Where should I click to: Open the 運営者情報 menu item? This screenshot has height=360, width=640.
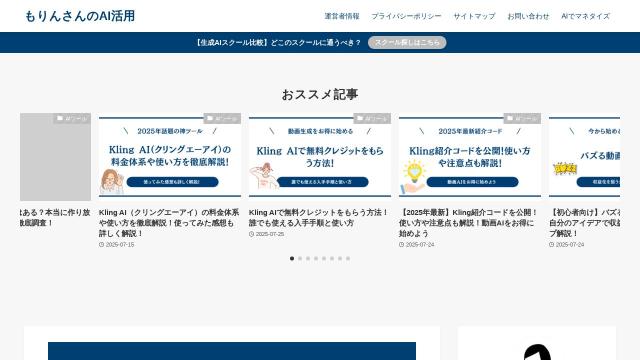pos(342,16)
